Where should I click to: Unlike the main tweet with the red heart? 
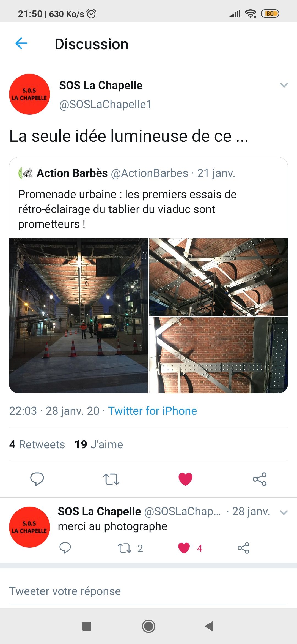coord(185,479)
